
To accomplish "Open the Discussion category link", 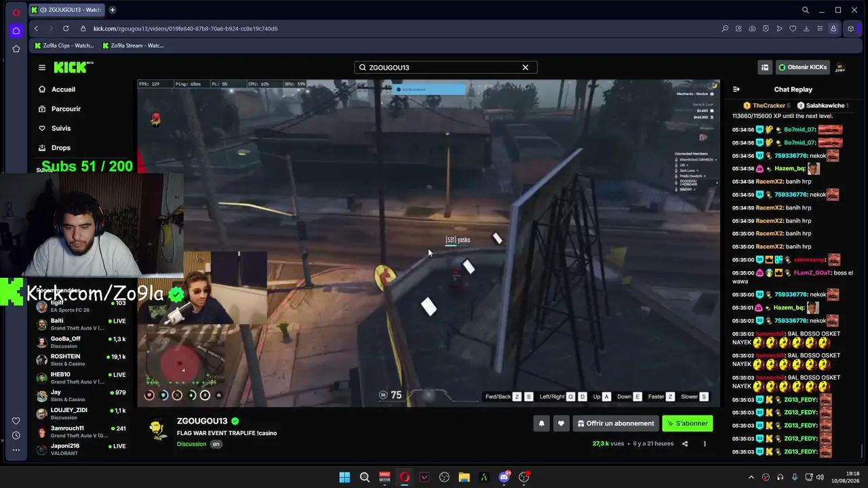I will coord(191,444).
